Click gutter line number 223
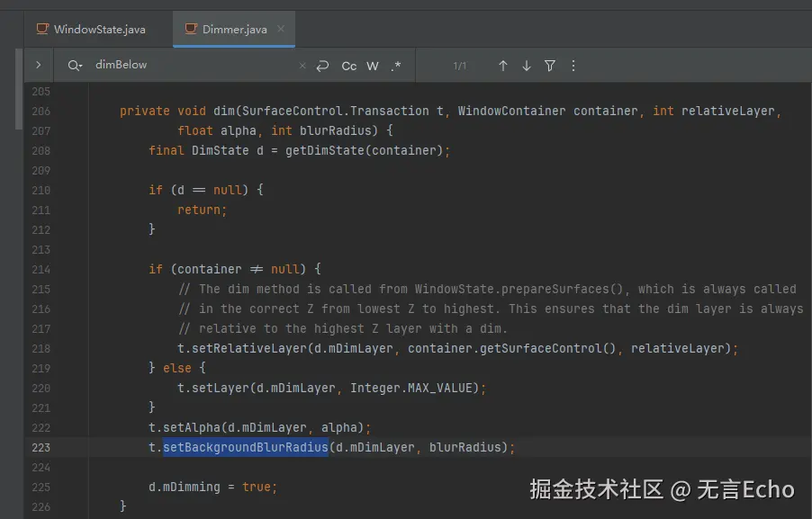 pos(41,447)
